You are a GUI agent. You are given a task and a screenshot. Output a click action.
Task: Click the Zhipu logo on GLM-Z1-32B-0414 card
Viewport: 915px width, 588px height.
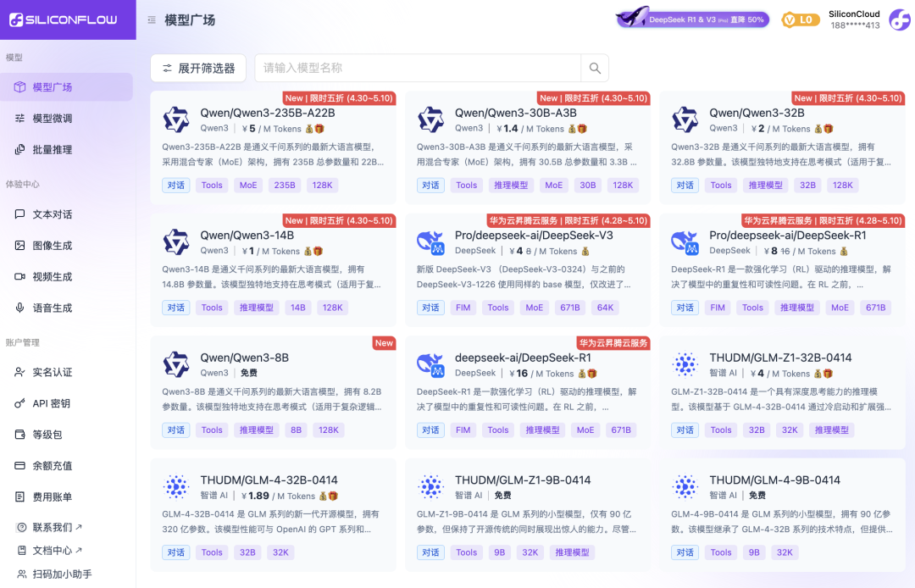pyautogui.click(x=685, y=364)
